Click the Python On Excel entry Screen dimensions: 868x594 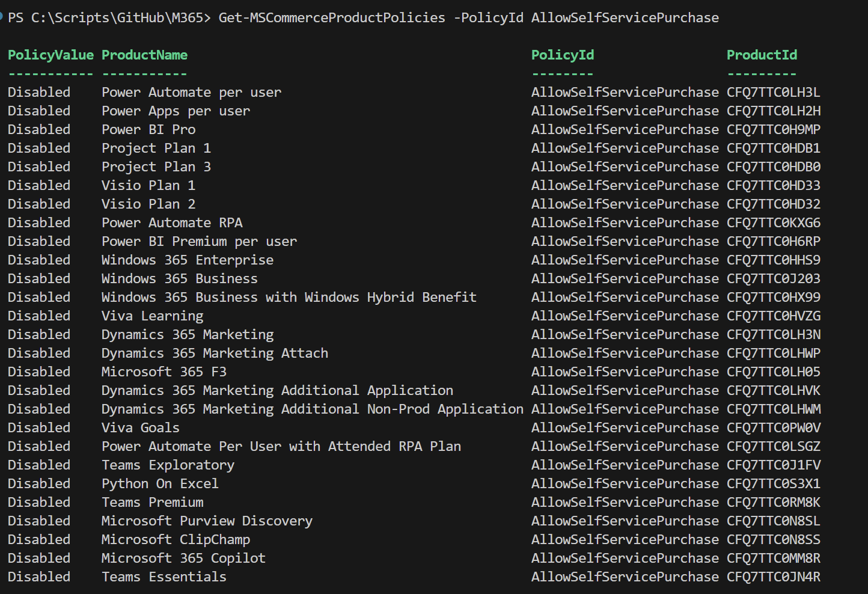click(160, 484)
